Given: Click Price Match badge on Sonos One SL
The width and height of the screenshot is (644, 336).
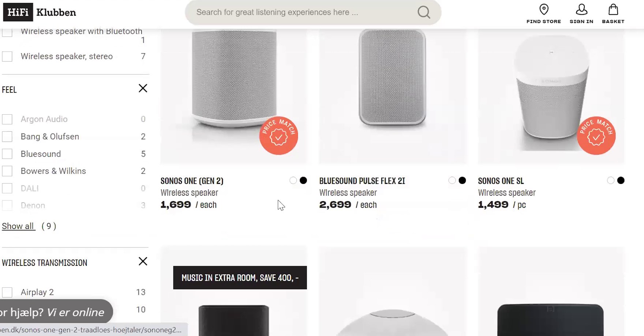Looking at the screenshot, I should (x=596, y=136).
